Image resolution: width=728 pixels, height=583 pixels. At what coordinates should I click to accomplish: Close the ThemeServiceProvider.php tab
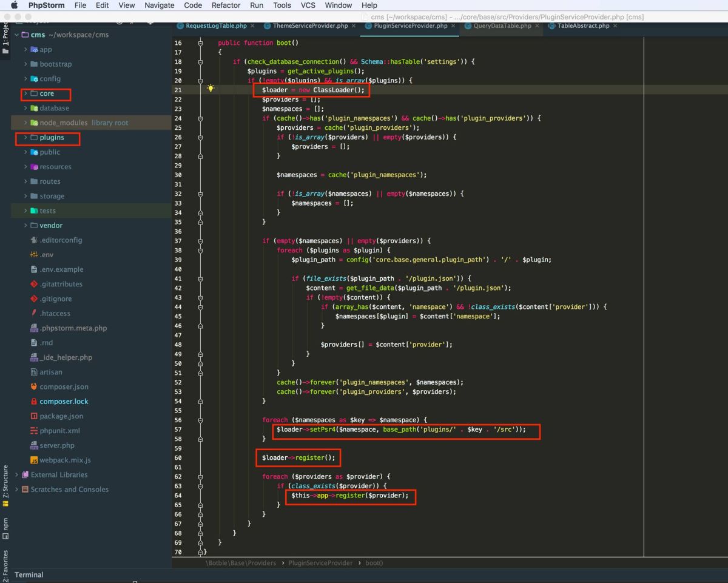click(x=354, y=26)
